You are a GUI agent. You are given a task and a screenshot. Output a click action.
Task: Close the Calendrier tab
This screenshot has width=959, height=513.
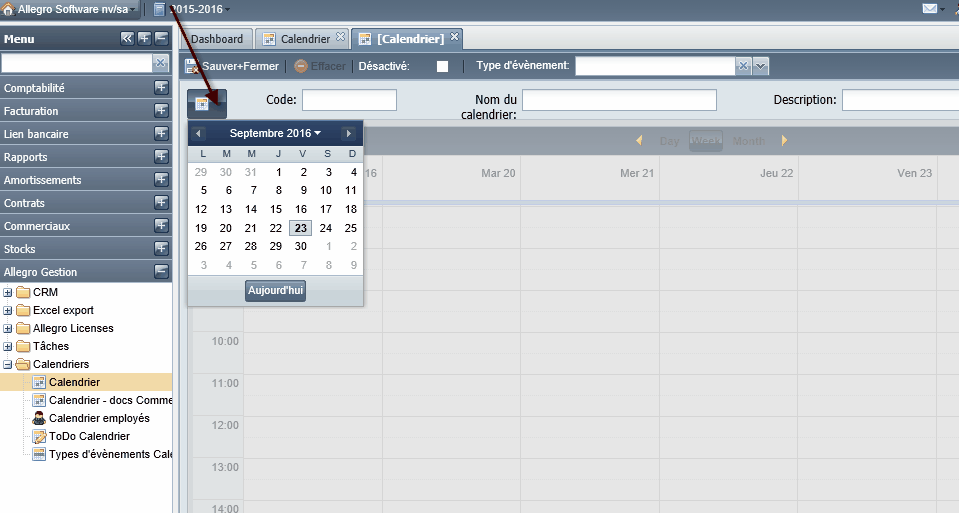point(341,37)
